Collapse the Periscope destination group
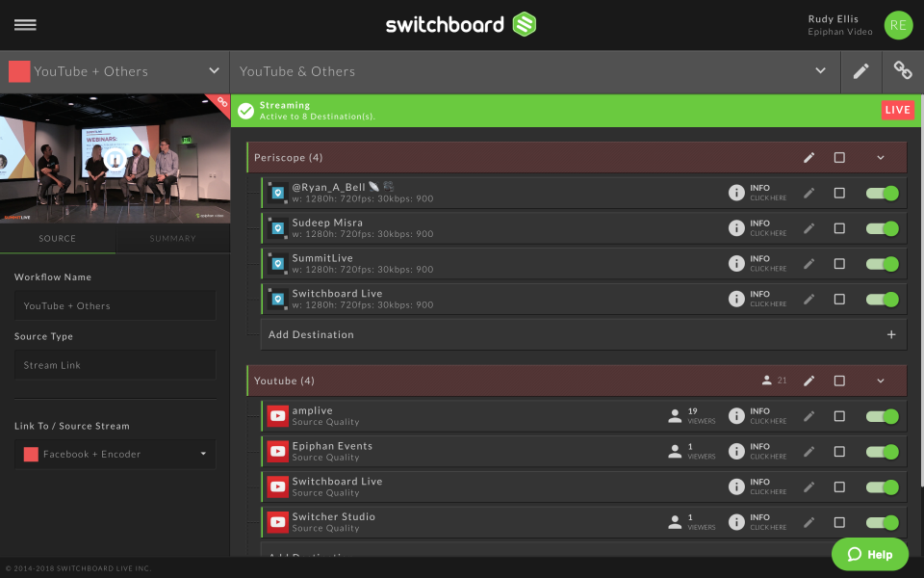The height and width of the screenshot is (578, 924). (879, 157)
